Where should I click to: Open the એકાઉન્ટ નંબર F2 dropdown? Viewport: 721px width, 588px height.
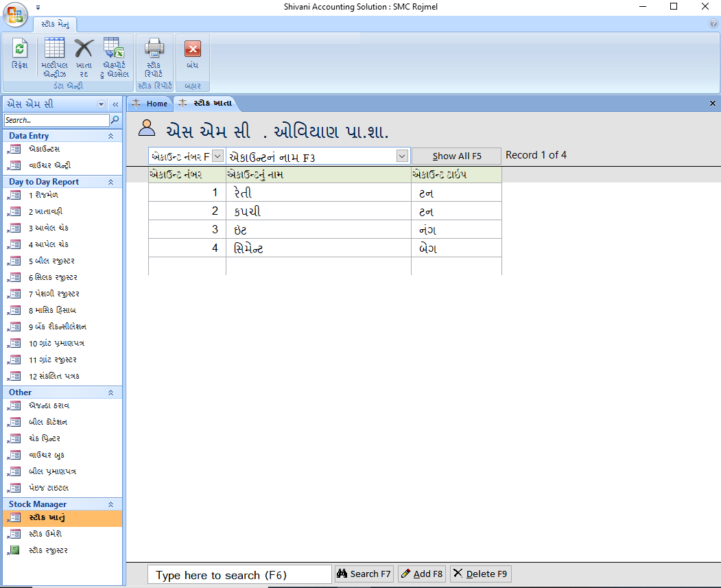217,156
